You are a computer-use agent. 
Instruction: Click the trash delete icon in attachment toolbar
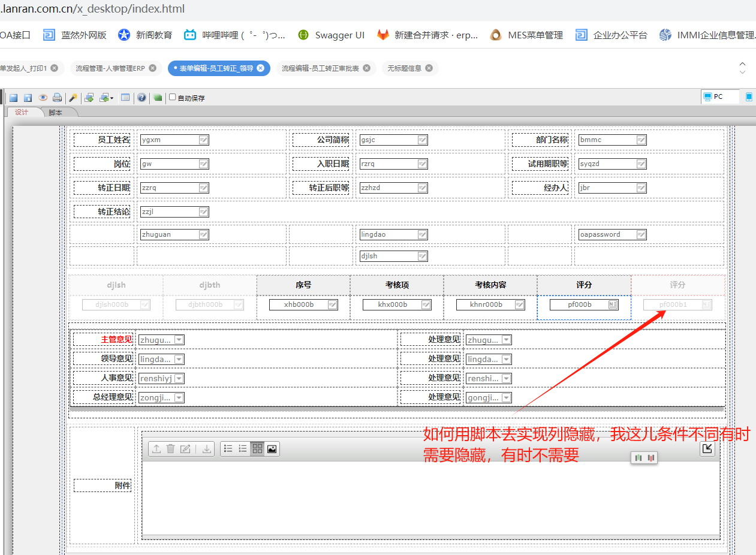coord(170,449)
